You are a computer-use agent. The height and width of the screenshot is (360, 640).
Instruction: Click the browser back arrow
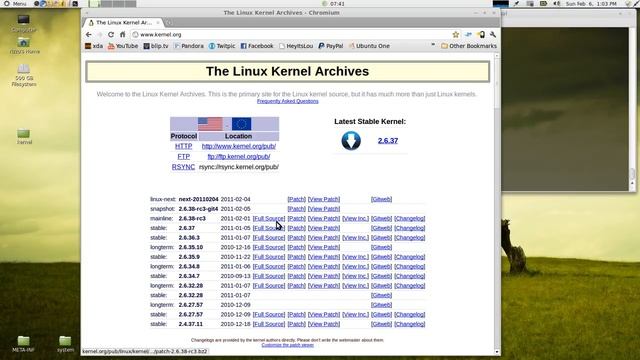coord(89,35)
